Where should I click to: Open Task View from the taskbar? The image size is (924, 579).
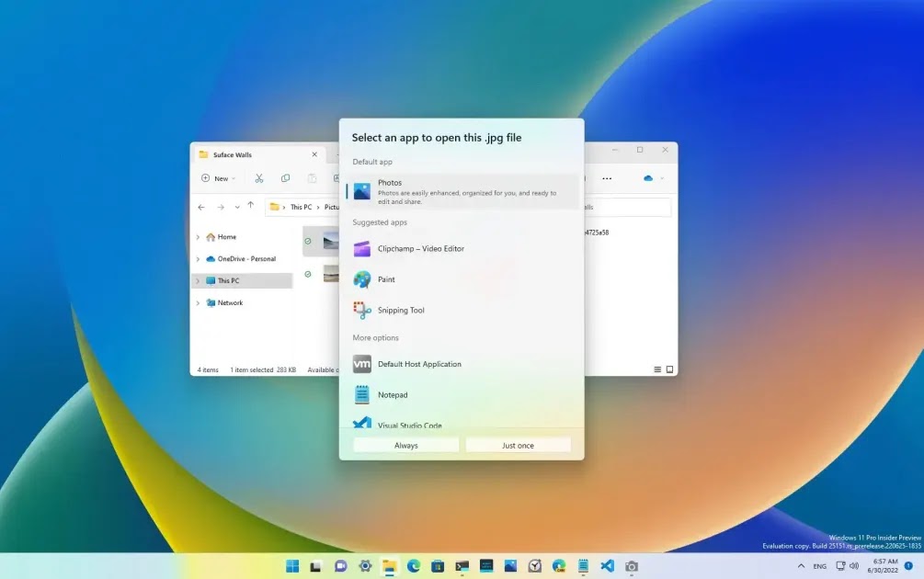[316, 566]
